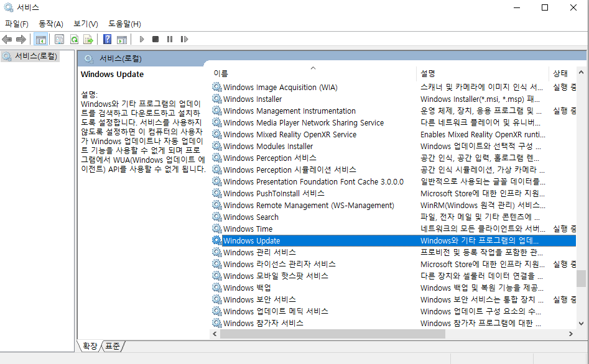589x364 pixels.
Task: Click gear icon of Windows Management Instrumentation
Action: click(216, 111)
